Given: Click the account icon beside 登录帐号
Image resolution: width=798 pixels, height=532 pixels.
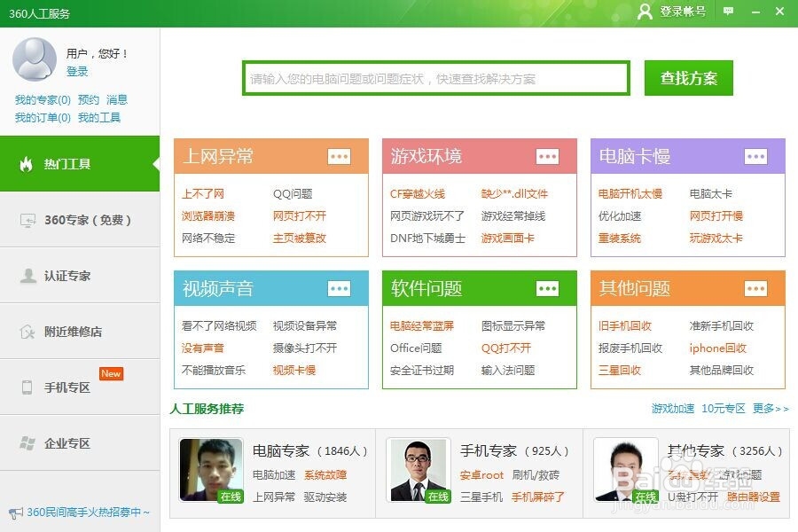Looking at the screenshot, I should coord(645,12).
